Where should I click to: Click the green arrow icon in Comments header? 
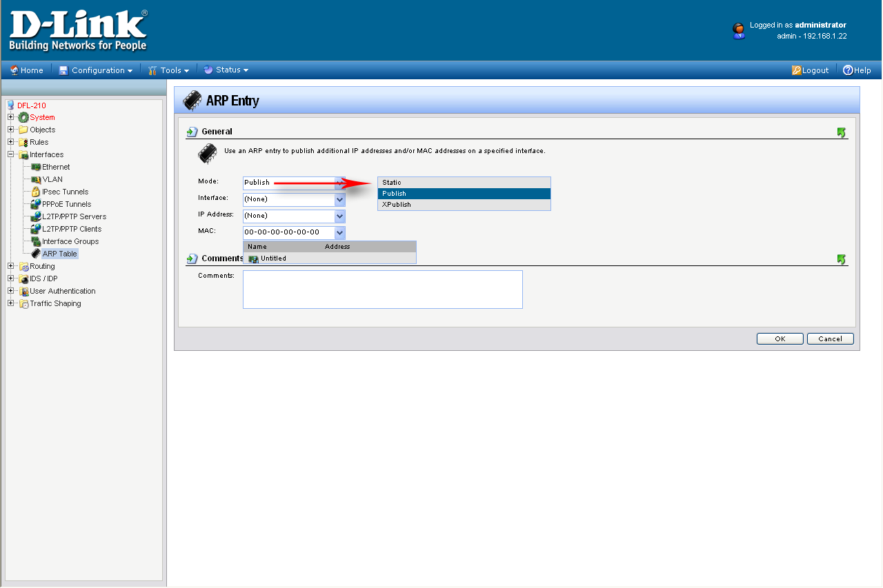[x=841, y=259]
